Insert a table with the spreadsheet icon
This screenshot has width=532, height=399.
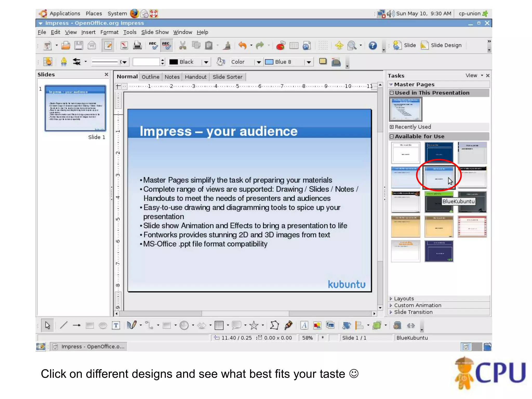pos(294,45)
